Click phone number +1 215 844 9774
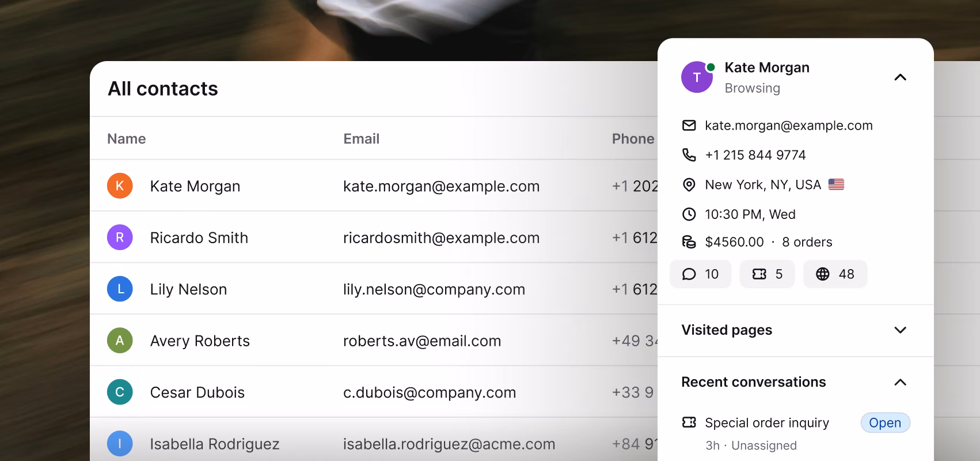Screen dimensions: 980x461 (755, 154)
